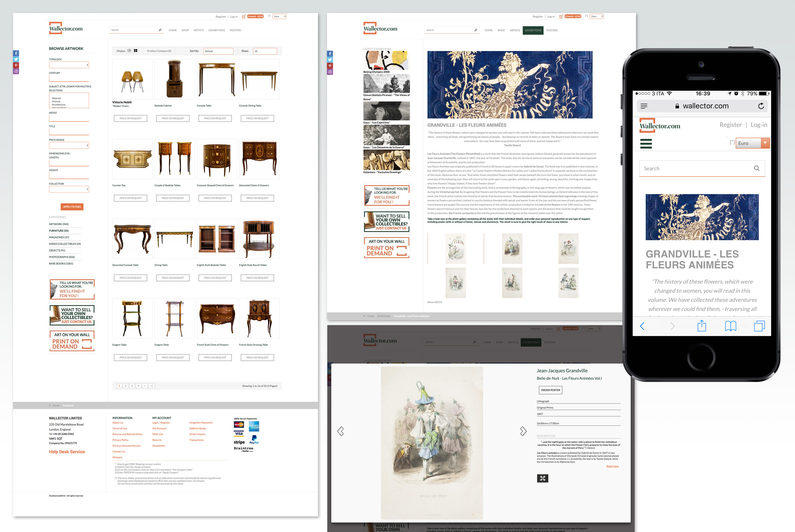Tap wallector.com address bar on phone
Image resolution: width=795 pixels, height=532 pixels.
702,106
